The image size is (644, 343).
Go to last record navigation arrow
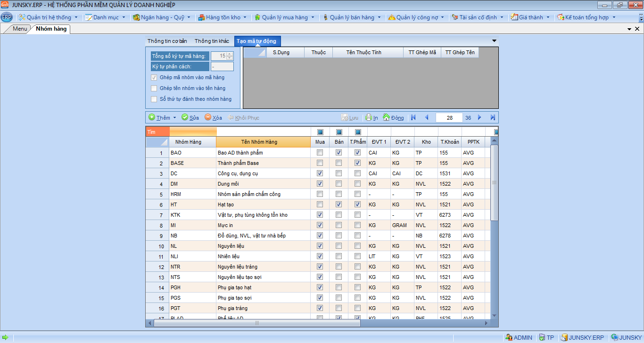[493, 118]
